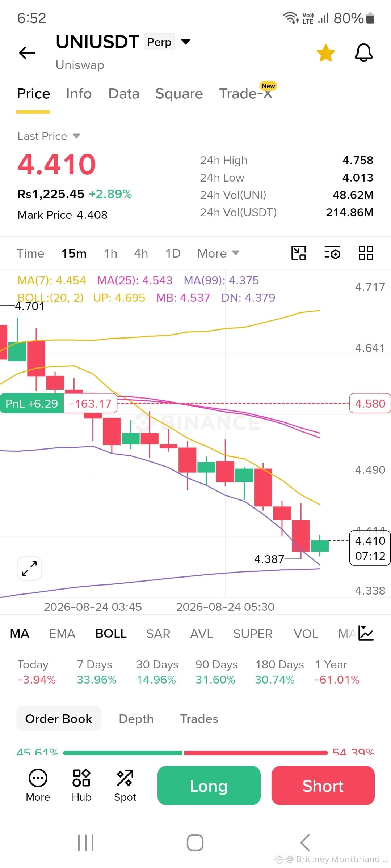The height and width of the screenshot is (868, 391).
Task: Expand the More intervals dropdown
Action: (x=218, y=253)
